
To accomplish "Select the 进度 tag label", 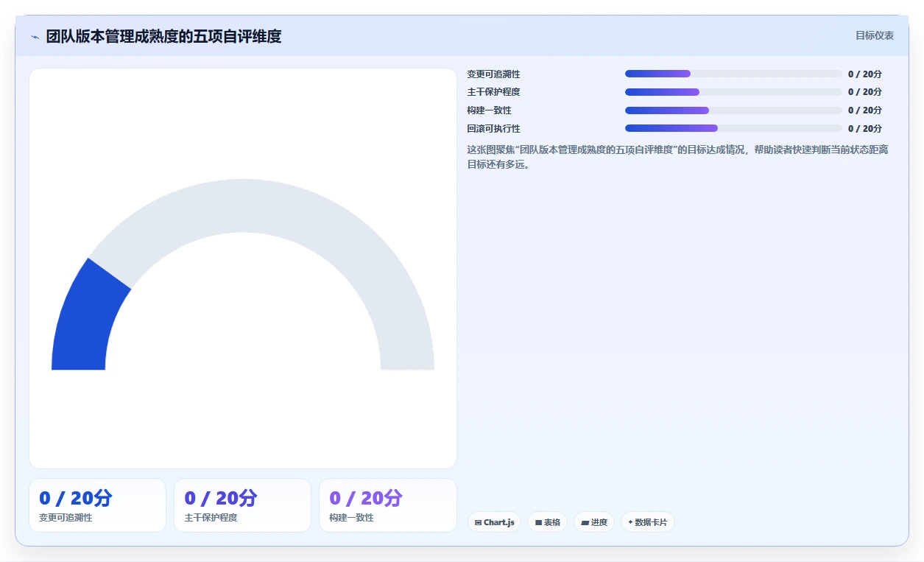I will (x=599, y=522).
